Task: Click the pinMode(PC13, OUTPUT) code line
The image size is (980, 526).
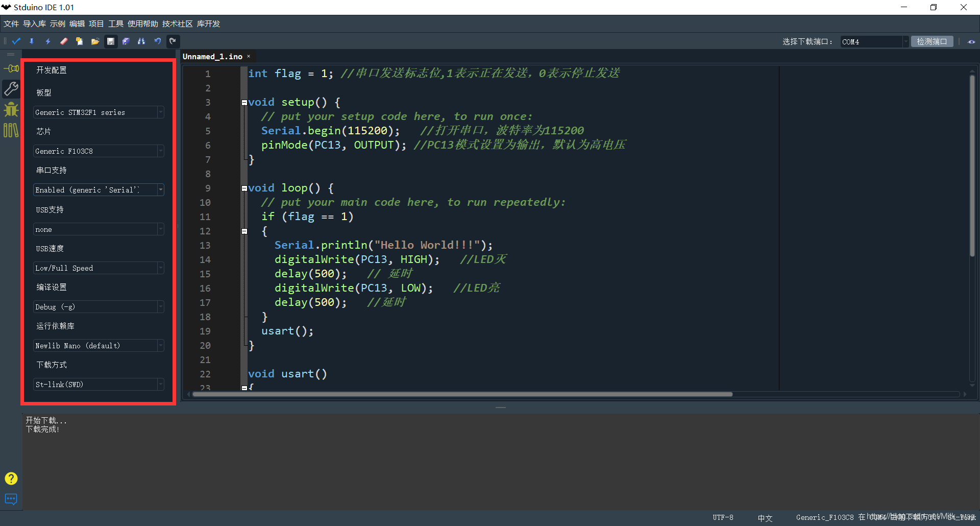Action: point(334,145)
